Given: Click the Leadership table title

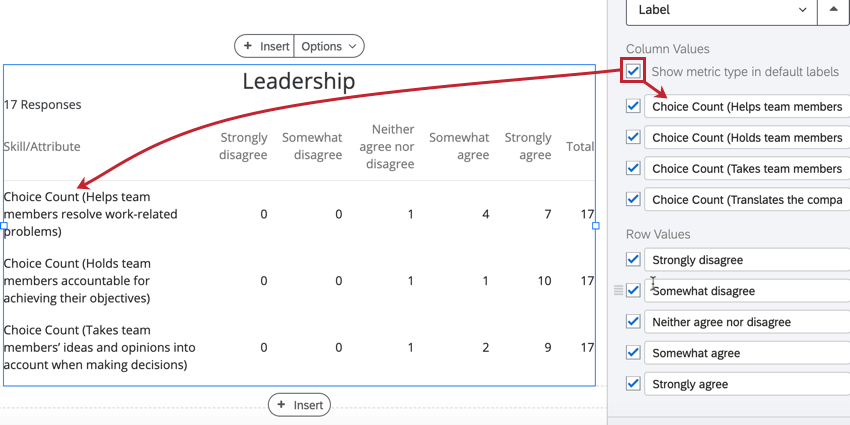Looking at the screenshot, I should click(x=298, y=81).
